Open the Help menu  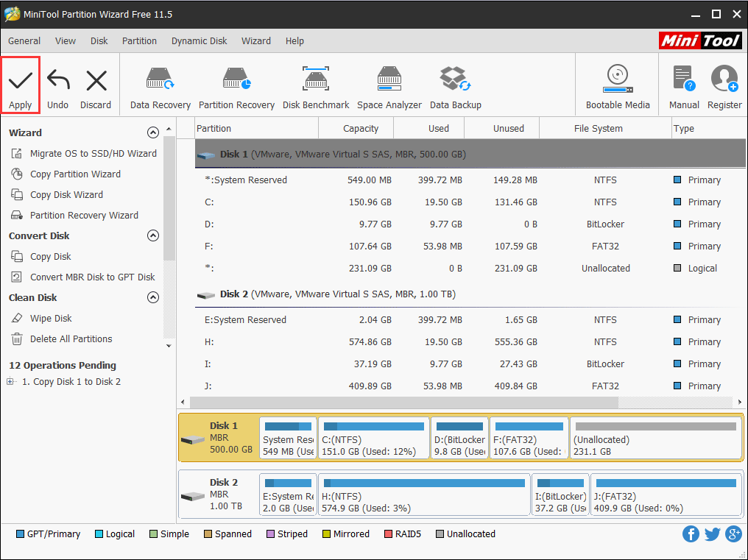tap(294, 41)
